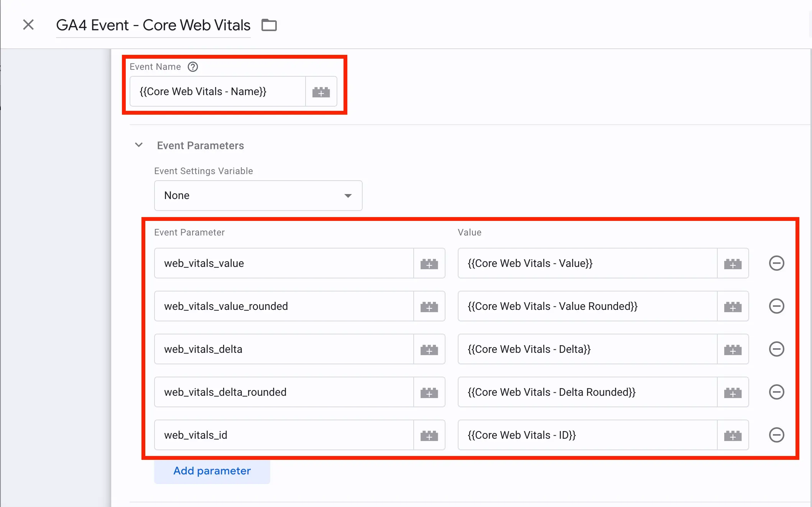Screen dimensions: 812x507
Task: Collapse the Event Parameters section
Action: (138, 145)
